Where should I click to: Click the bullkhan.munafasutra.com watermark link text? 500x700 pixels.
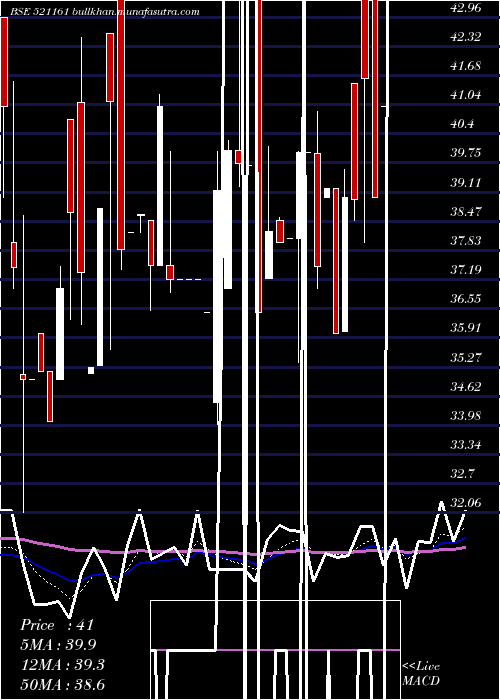tap(135, 12)
